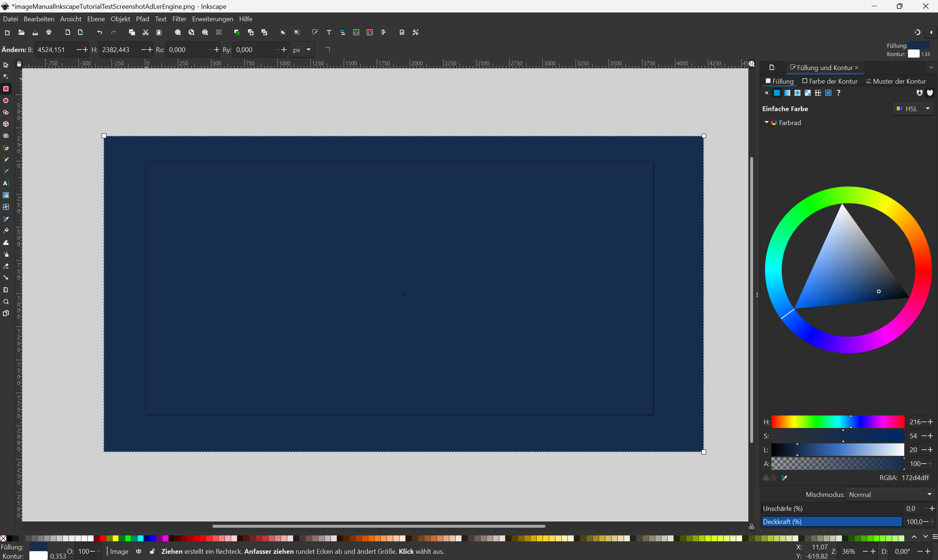938x560 pixels.
Task: Select the Ellipse tool in the toolbox
Action: [x=6, y=101]
